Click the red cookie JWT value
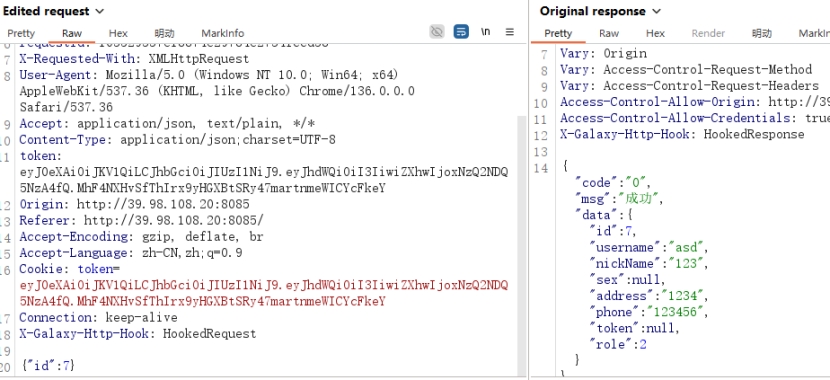The width and height of the screenshot is (830, 380). [x=264, y=293]
